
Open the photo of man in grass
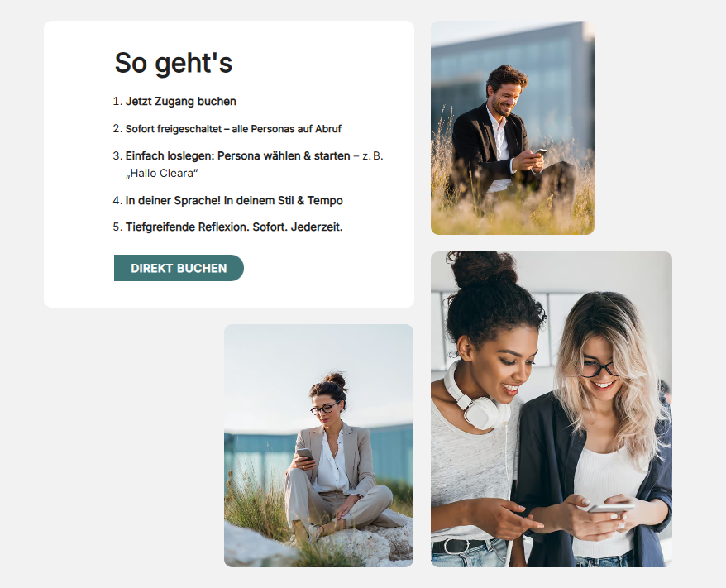click(513, 128)
